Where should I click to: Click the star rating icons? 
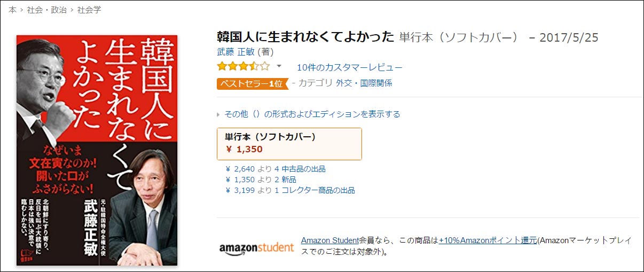[x=243, y=67]
